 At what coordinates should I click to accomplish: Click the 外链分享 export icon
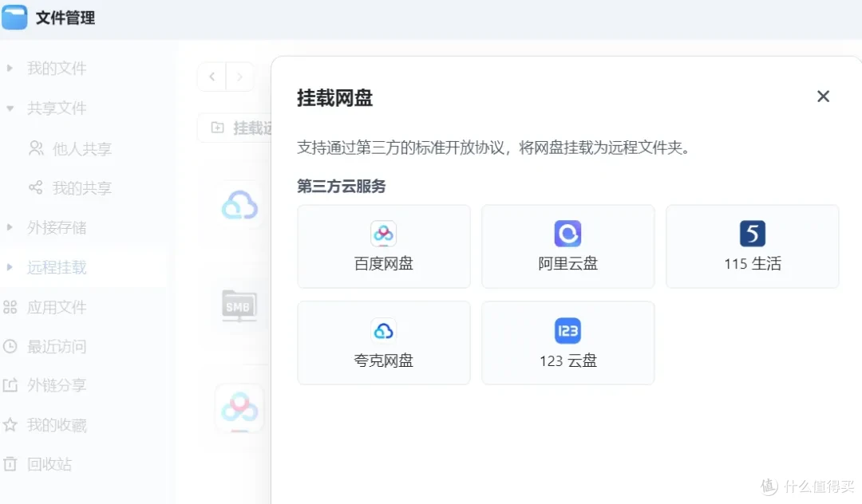[10, 385]
